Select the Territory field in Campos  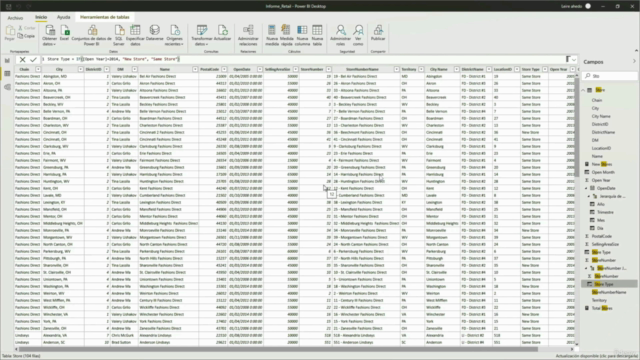tap(599, 300)
